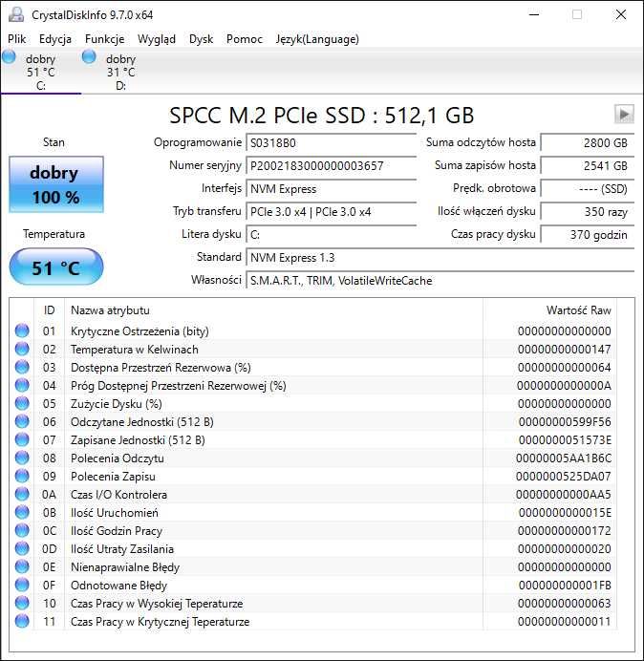Image resolution: width=644 pixels, height=661 pixels.
Task: Click the blue status orb for disk D:
Action: pyautogui.click(x=89, y=56)
